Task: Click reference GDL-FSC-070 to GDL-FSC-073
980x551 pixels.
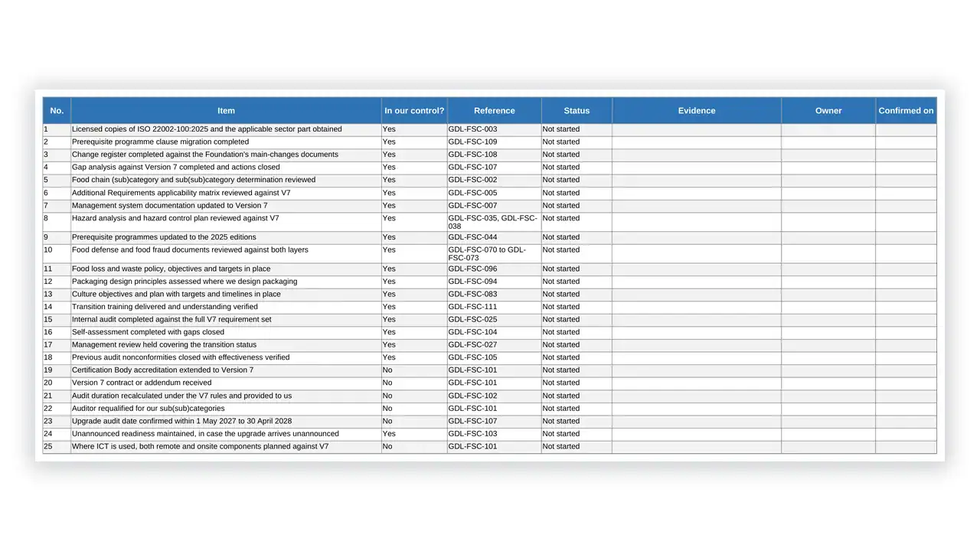Action: [x=494, y=253]
